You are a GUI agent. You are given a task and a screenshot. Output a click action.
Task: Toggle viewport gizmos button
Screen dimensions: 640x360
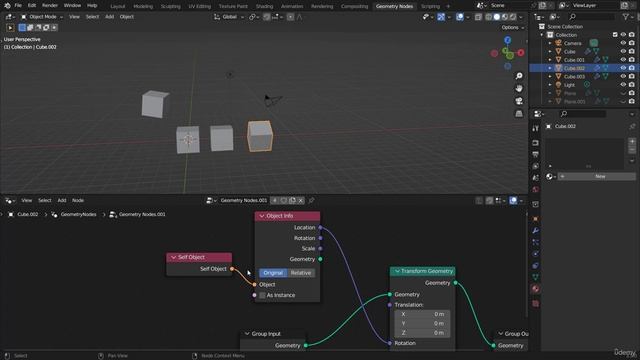click(x=441, y=17)
